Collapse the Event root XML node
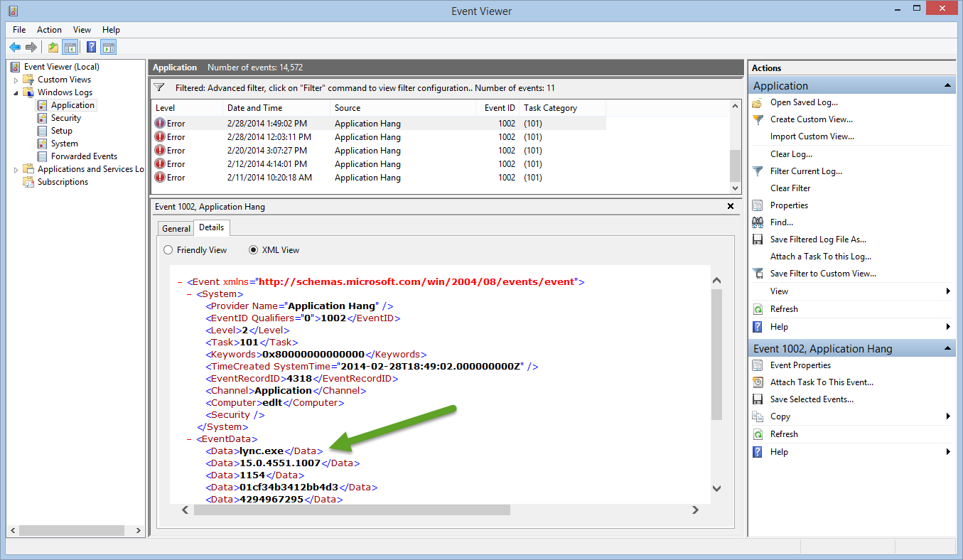 [180, 282]
